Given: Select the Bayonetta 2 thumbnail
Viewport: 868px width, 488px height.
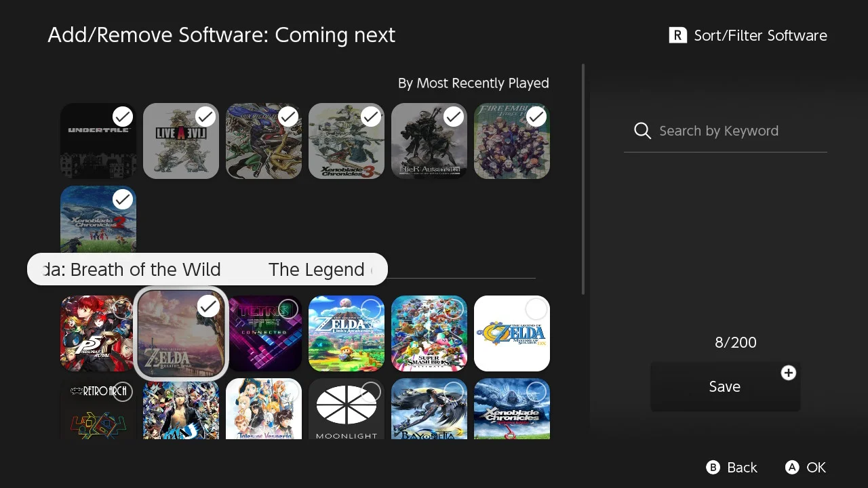Looking at the screenshot, I should (x=429, y=409).
